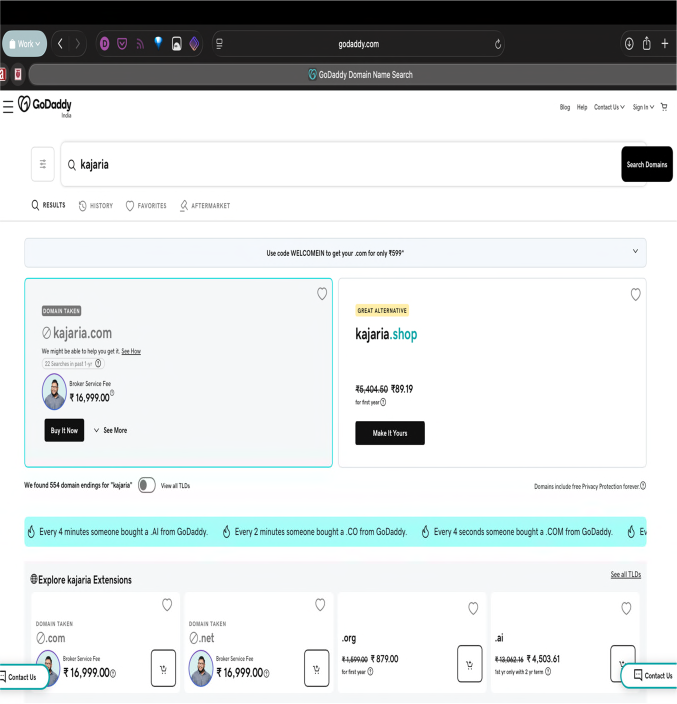
Task: Click the purple D extension icon
Action: coord(105,44)
